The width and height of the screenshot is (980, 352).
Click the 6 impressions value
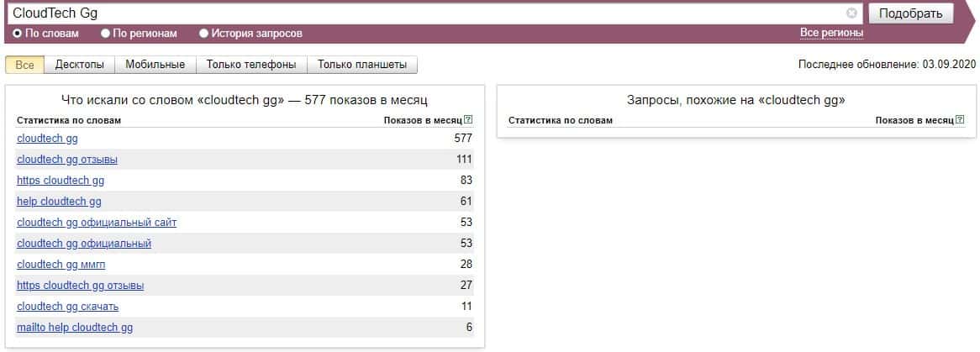tap(469, 328)
